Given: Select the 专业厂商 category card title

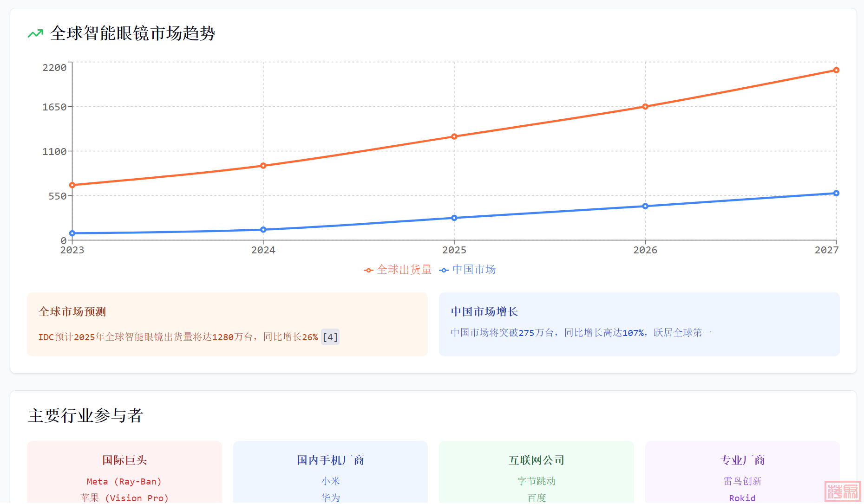Looking at the screenshot, I should pos(742,460).
